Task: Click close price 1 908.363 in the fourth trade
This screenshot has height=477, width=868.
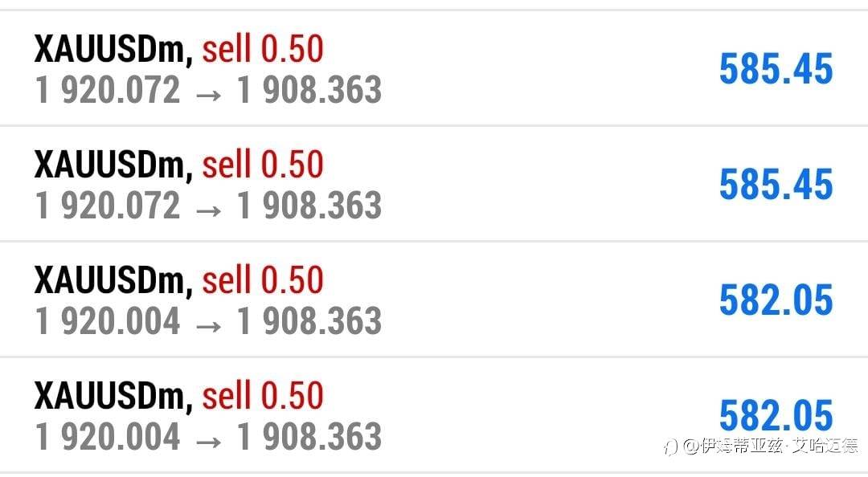Action: 309,438
